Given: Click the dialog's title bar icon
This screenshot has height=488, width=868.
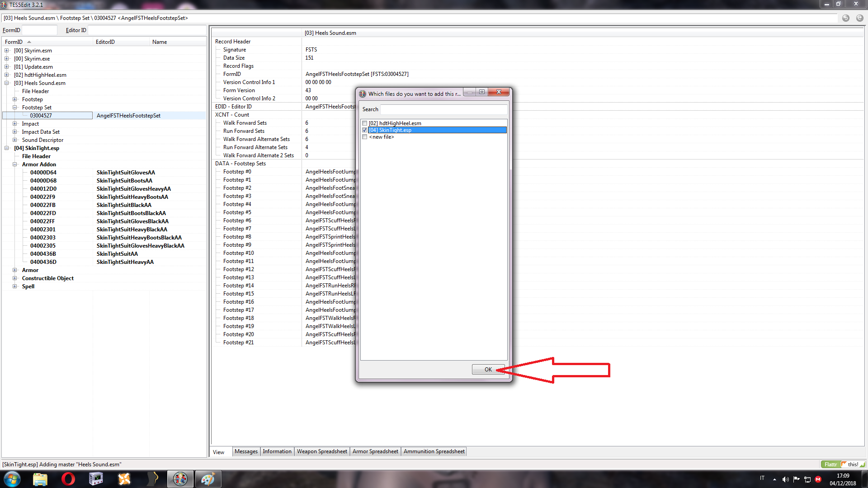Looking at the screenshot, I should coord(363,94).
